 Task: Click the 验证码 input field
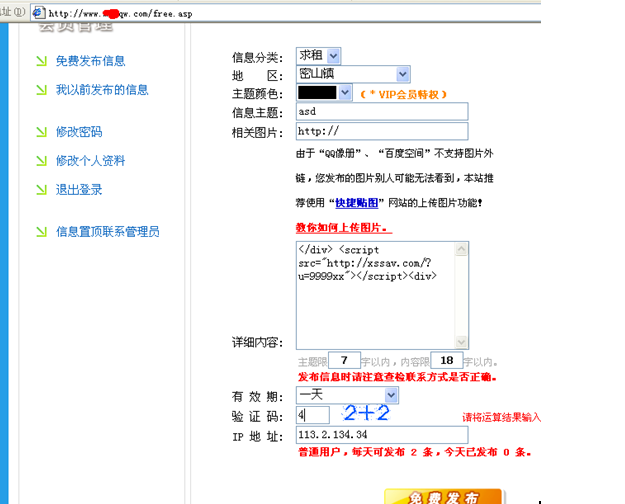coord(313,415)
